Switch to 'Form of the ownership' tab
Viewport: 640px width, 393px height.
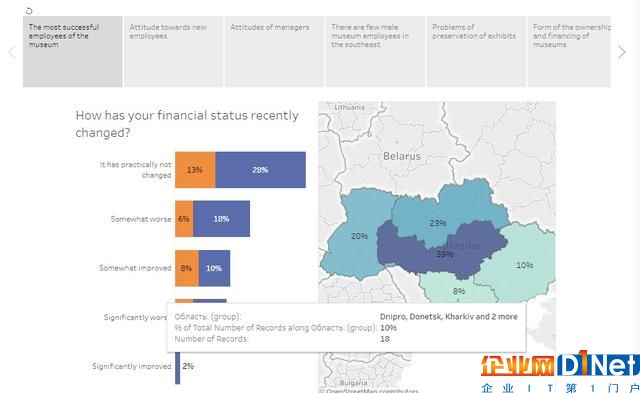click(x=569, y=51)
